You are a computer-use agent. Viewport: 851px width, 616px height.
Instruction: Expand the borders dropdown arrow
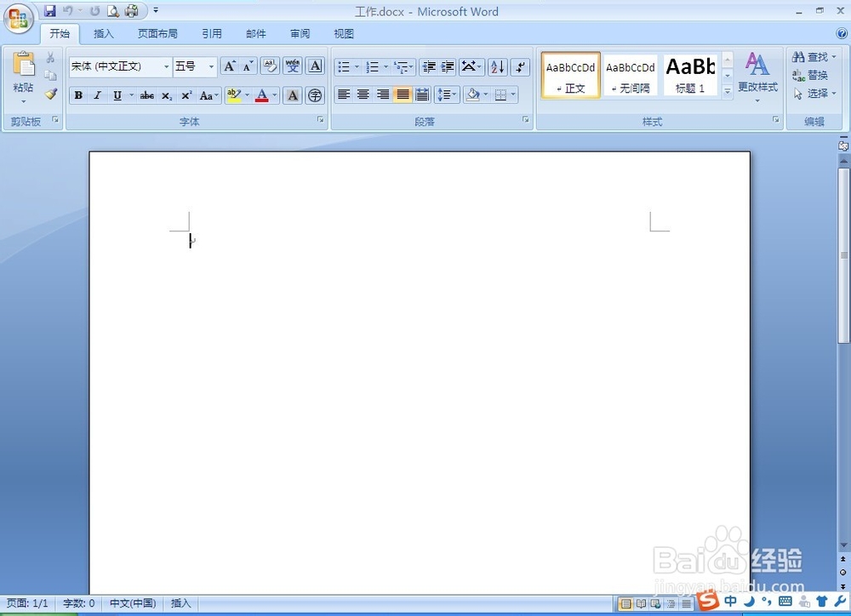(513, 94)
